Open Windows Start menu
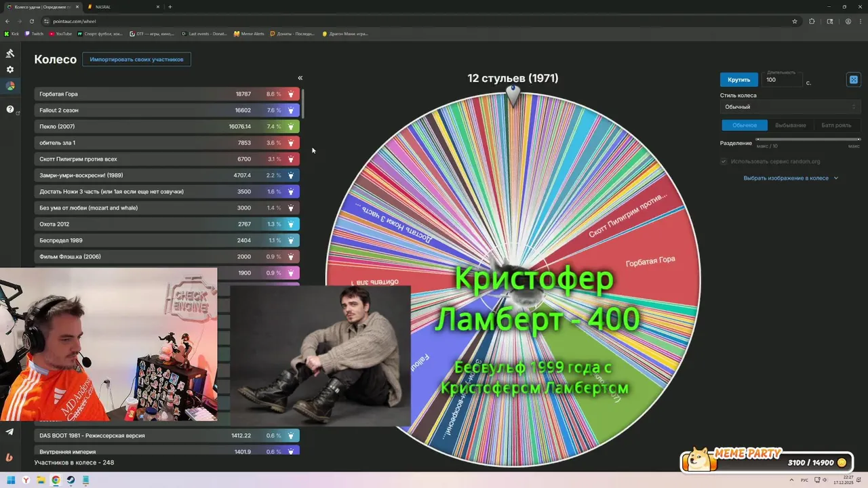 click(x=12, y=480)
